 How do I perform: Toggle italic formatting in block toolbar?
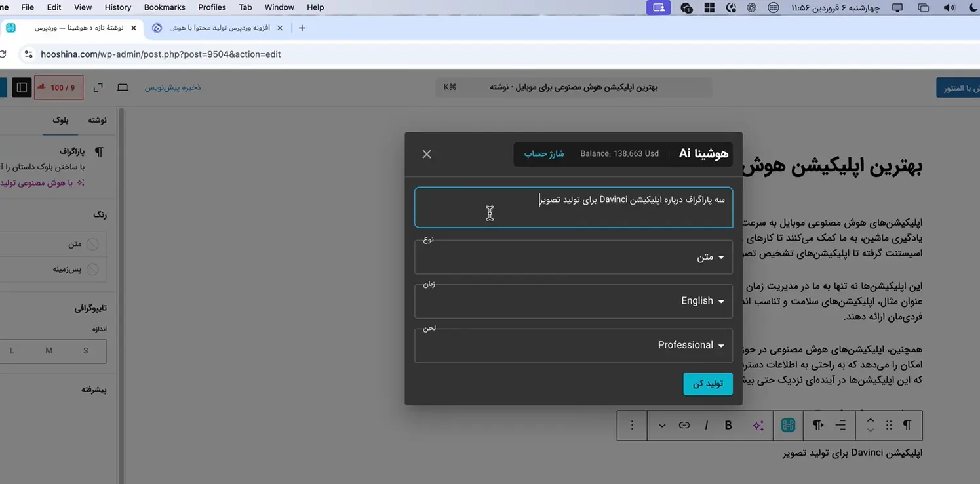click(x=706, y=426)
